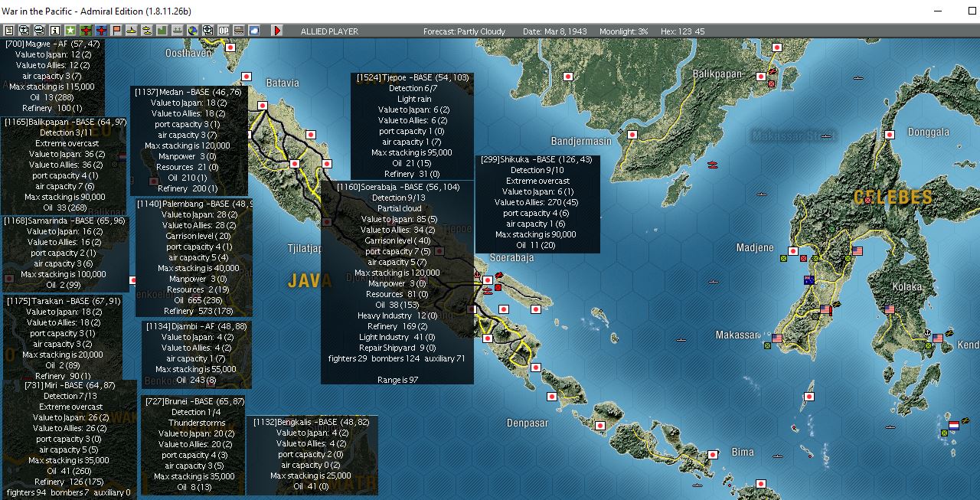980x500 pixels.
Task: Click the red play end-turn arrow
Action: [x=277, y=31]
